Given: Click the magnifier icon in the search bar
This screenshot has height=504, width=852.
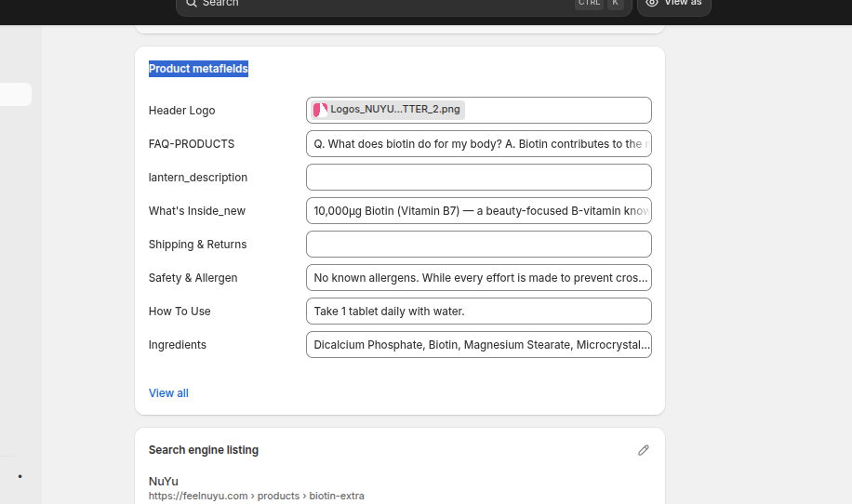Looking at the screenshot, I should click(191, 3).
